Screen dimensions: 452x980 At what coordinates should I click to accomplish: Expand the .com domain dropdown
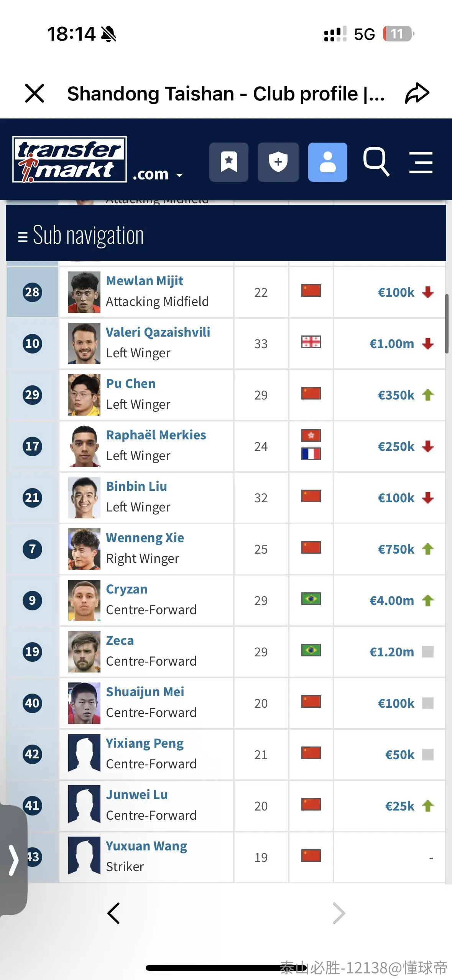click(x=158, y=174)
